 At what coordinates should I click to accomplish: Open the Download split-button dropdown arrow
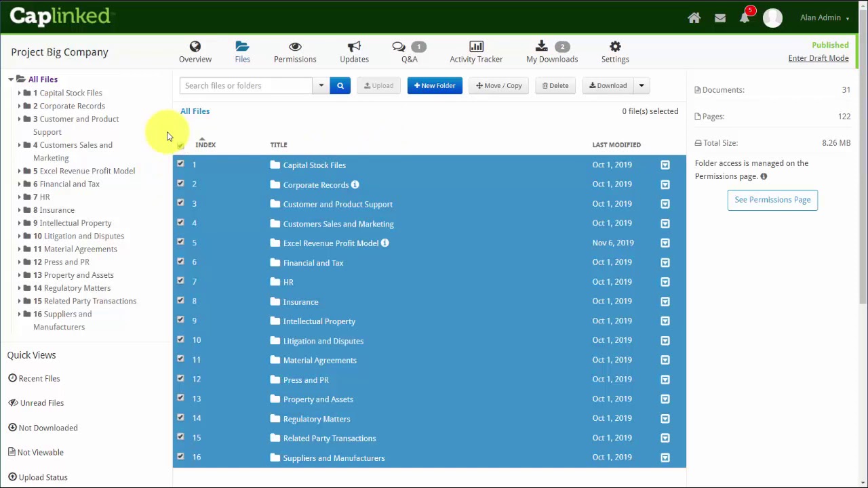coord(641,85)
